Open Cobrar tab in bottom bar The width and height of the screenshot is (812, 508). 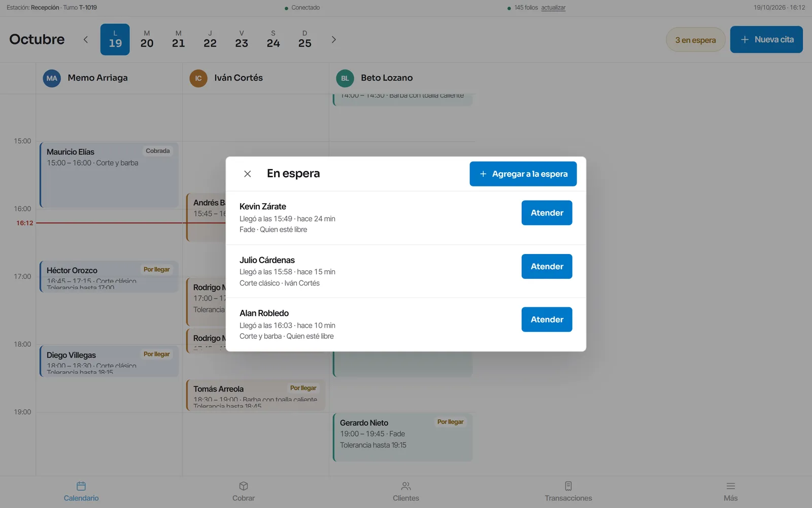(x=244, y=492)
